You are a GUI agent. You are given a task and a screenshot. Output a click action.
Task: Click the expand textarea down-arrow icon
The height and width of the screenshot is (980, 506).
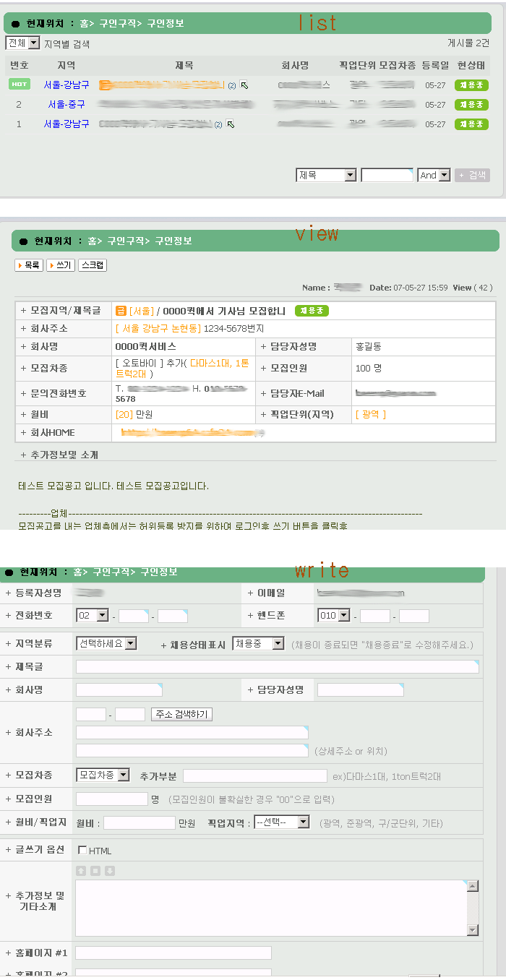point(110,871)
